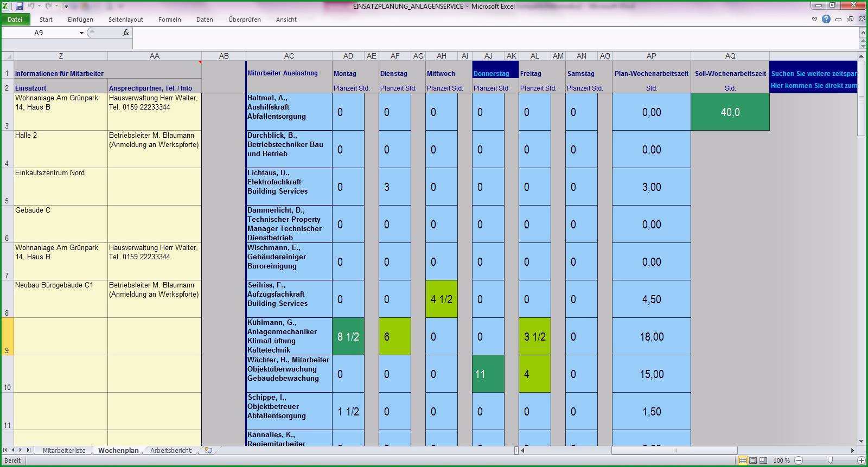
Task: Select Kühlmann Montag cell showing 8 1/2
Action: click(348, 336)
